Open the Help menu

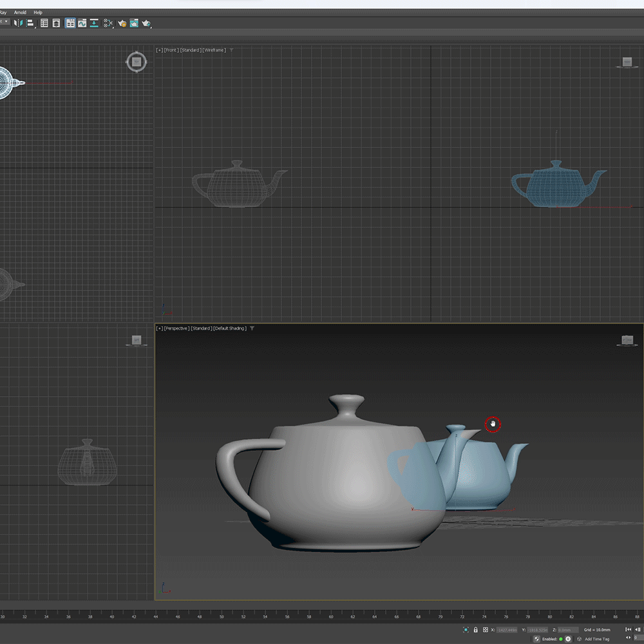pos(38,12)
